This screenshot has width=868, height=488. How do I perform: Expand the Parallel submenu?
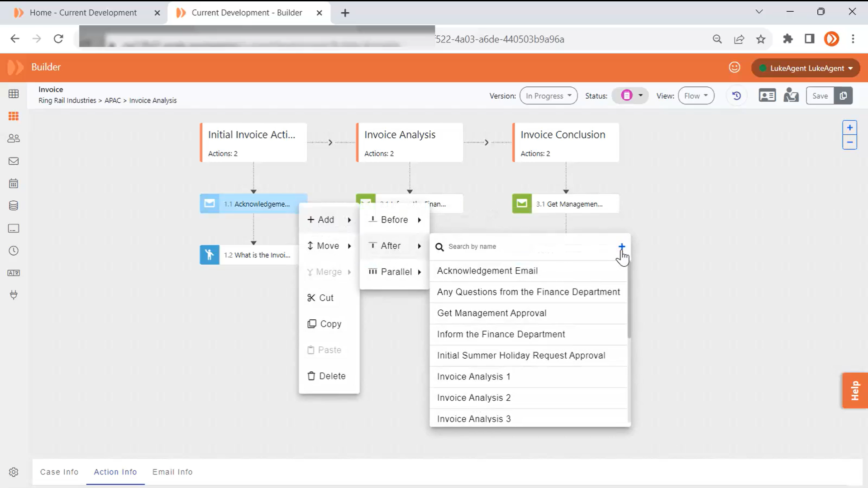[395, 272]
